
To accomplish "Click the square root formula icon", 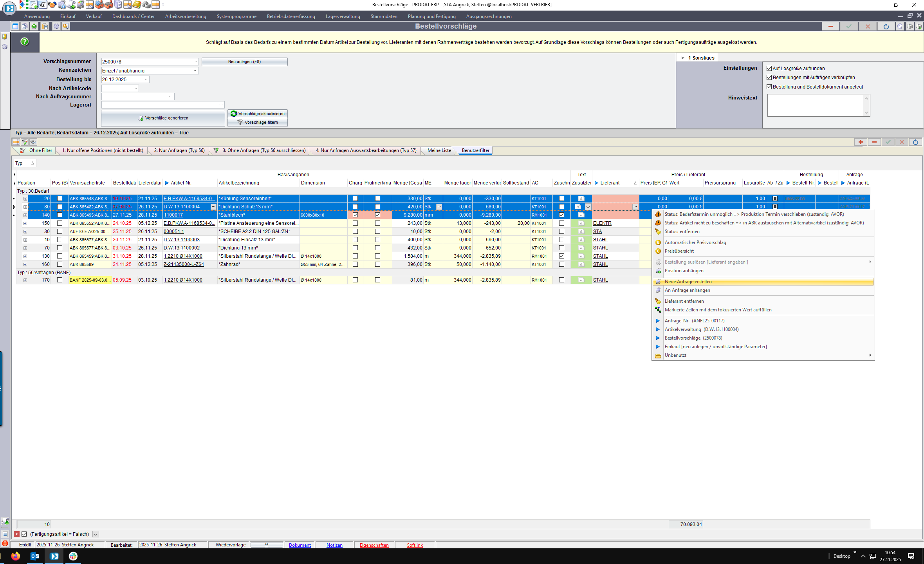I will pos(43,5).
